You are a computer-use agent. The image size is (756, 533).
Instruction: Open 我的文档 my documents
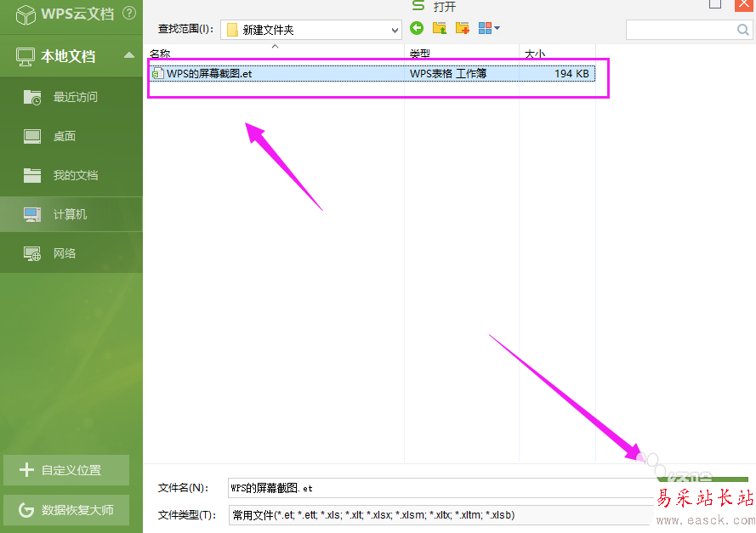coord(71,175)
